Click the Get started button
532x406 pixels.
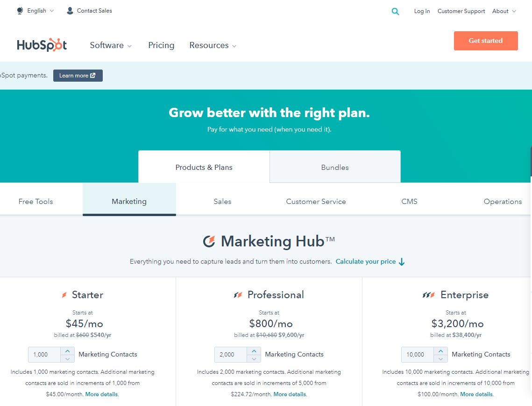pyautogui.click(x=485, y=41)
